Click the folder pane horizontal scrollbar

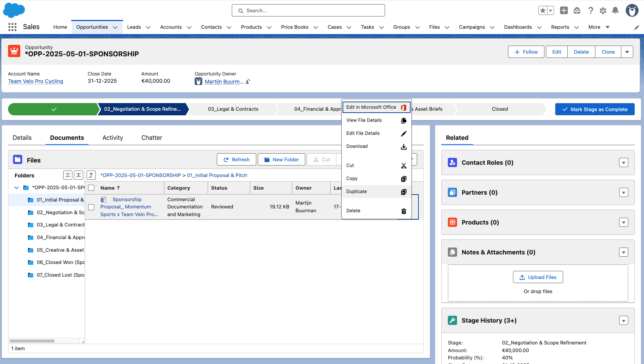tap(32, 341)
